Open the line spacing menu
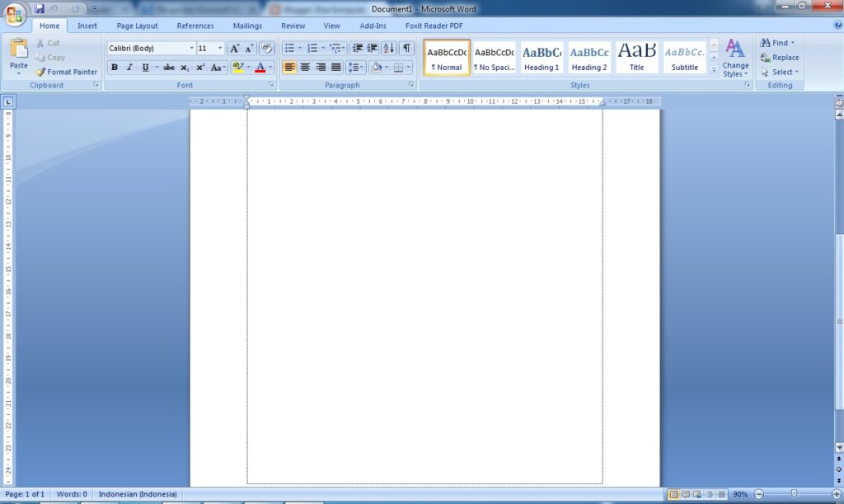 (356, 68)
